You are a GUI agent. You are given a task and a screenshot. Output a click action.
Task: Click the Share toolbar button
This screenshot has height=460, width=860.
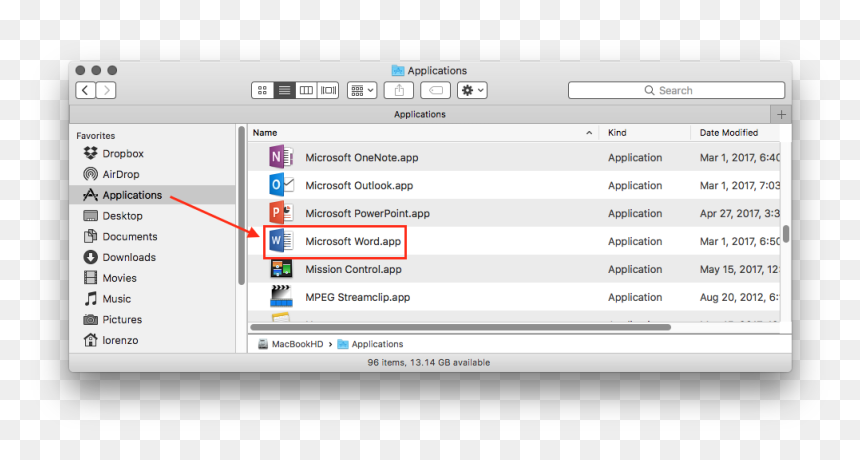pos(399,90)
